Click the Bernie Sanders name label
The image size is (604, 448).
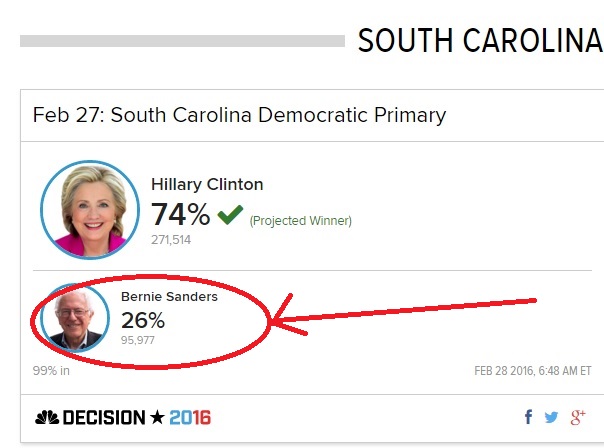[169, 297]
